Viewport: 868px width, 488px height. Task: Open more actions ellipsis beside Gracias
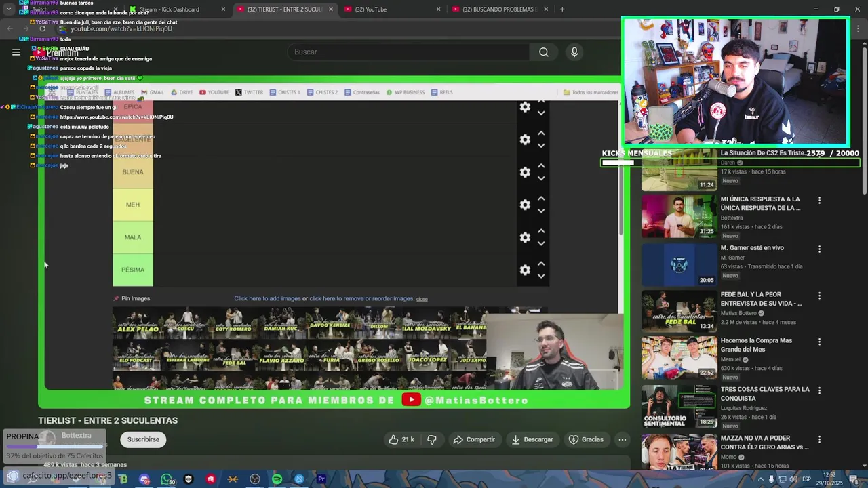coord(623,439)
